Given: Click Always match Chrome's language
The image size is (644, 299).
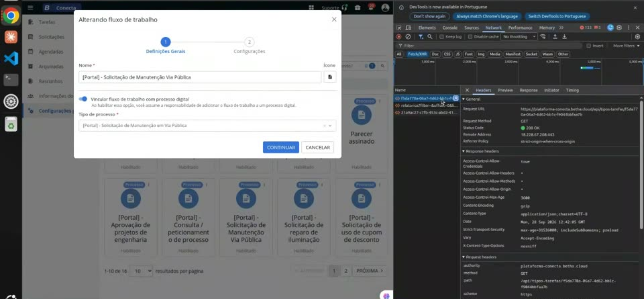Looking at the screenshot, I should click(x=487, y=16).
